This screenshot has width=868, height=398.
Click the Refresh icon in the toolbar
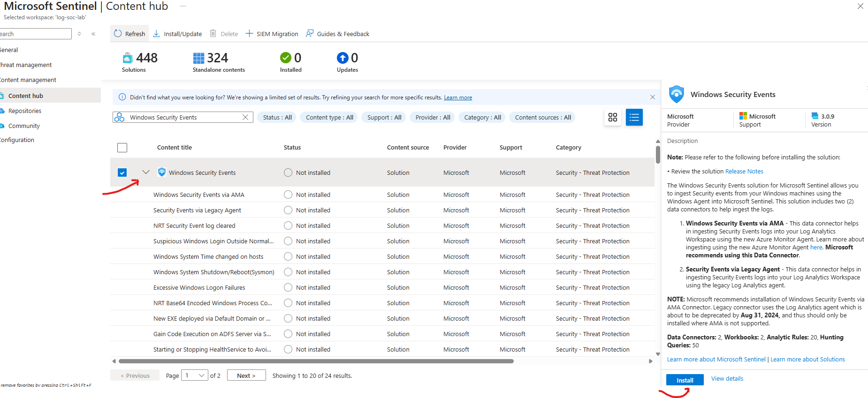(118, 34)
